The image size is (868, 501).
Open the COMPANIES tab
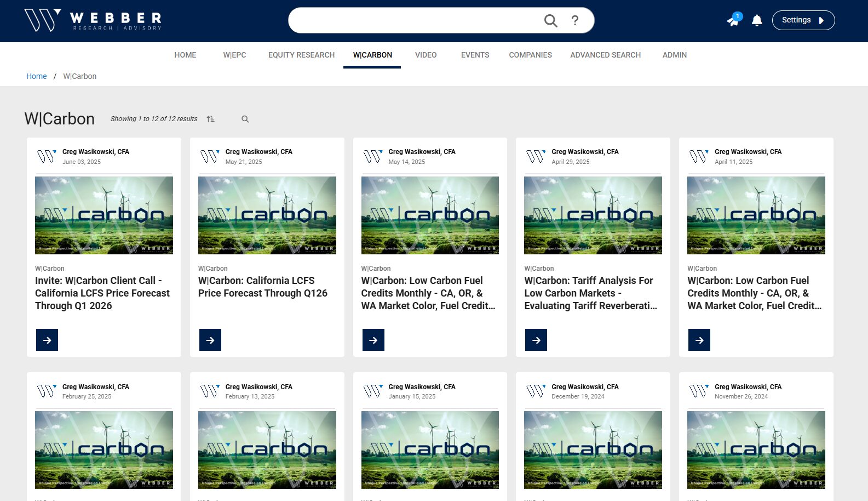click(x=530, y=55)
